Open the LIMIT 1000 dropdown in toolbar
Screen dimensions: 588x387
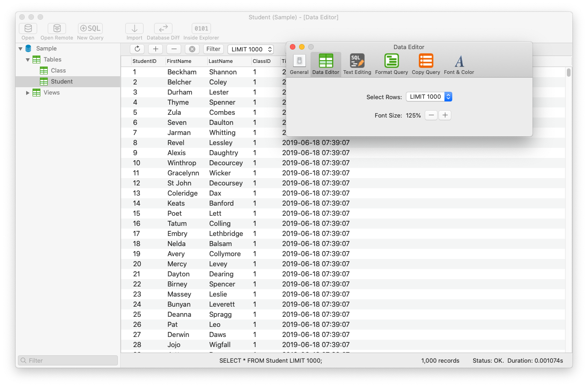coord(250,49)
